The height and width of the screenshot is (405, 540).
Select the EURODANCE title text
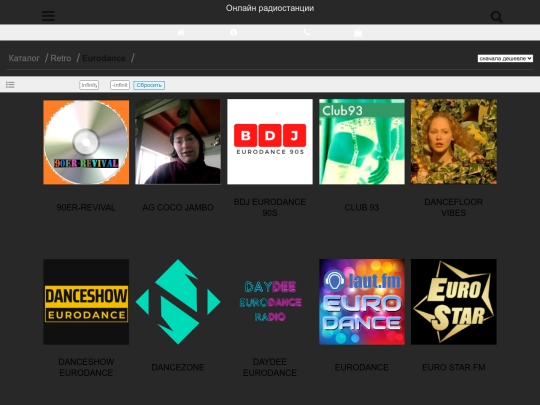click(x=362, y=367)
